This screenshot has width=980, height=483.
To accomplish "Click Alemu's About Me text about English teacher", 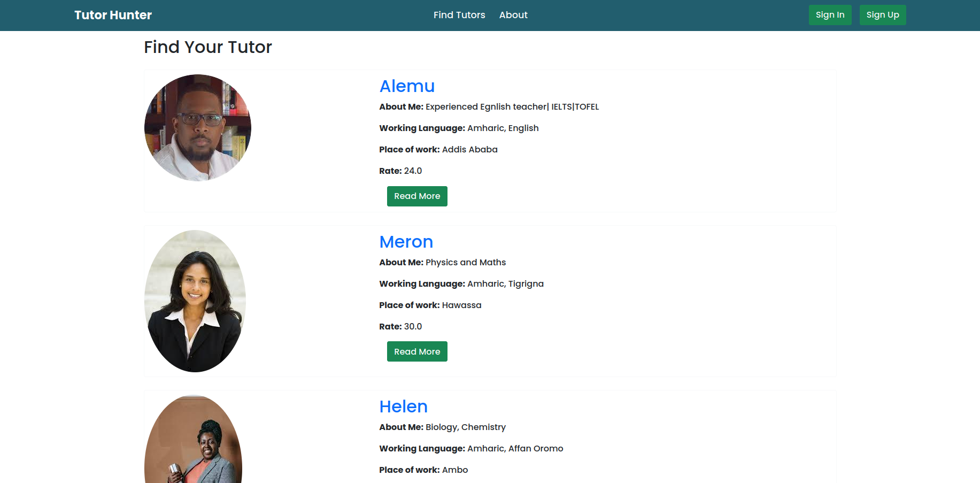I will point(512,107).
